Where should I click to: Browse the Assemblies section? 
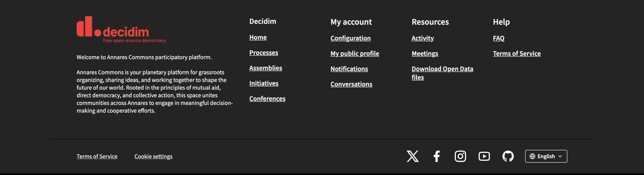point(266,68)
